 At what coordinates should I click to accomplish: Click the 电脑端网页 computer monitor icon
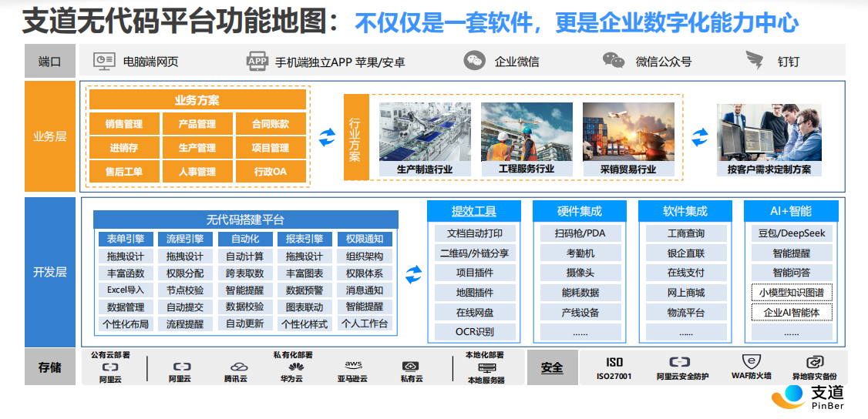coord(104,60)
